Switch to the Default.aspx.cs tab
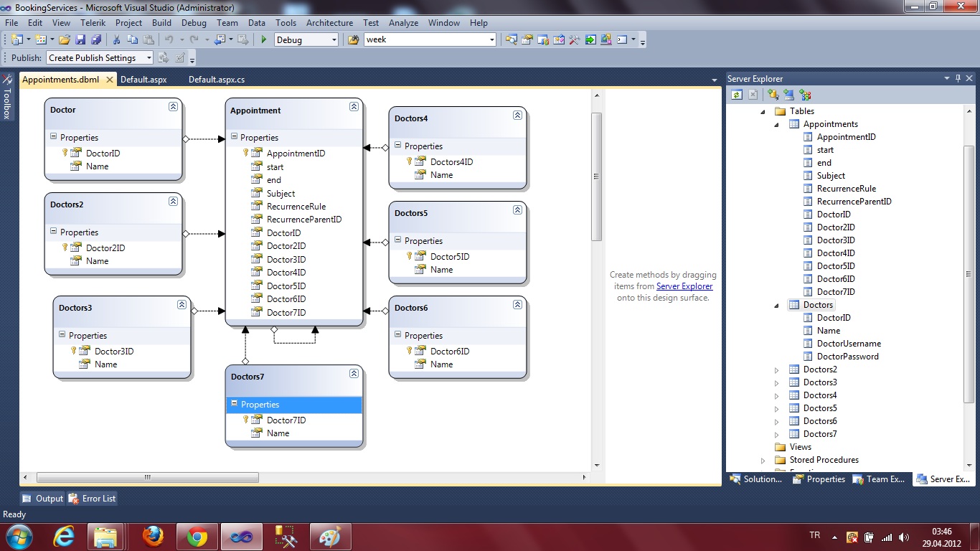The width and height of the screenshot is (980, 551). point(217,80)
